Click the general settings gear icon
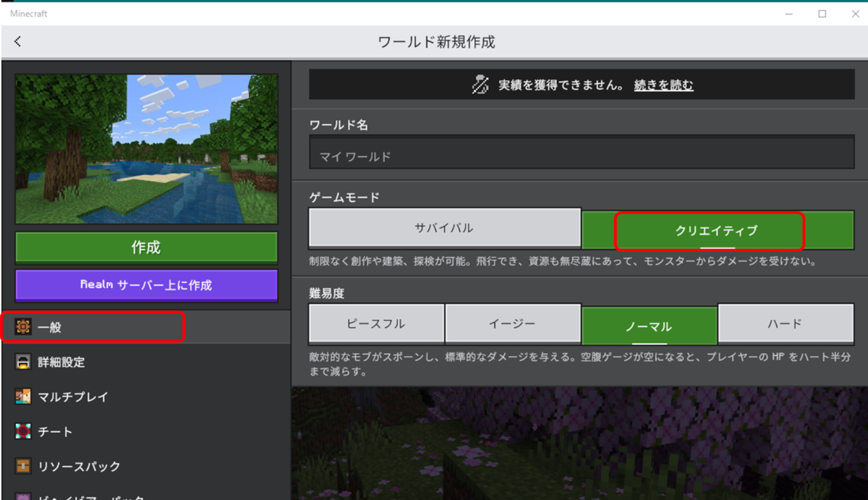The height and width of the screenshot is (500, 868). coord(23,327)
